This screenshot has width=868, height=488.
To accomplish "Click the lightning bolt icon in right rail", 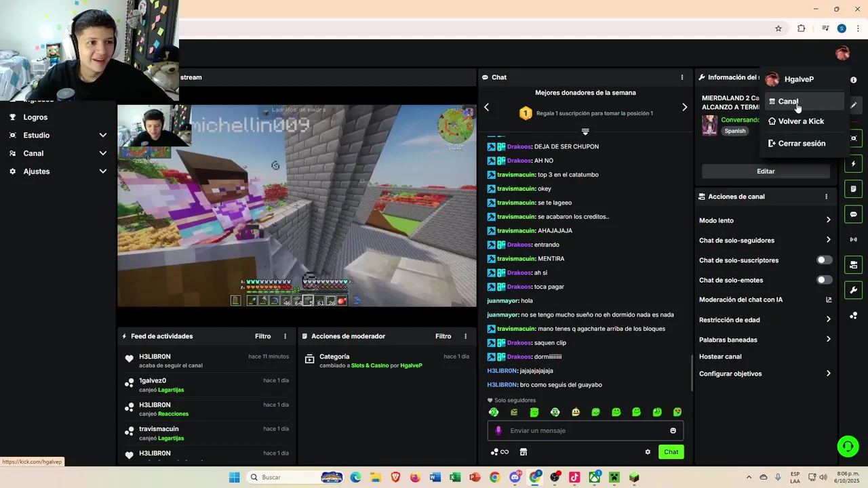I will 853,164.
